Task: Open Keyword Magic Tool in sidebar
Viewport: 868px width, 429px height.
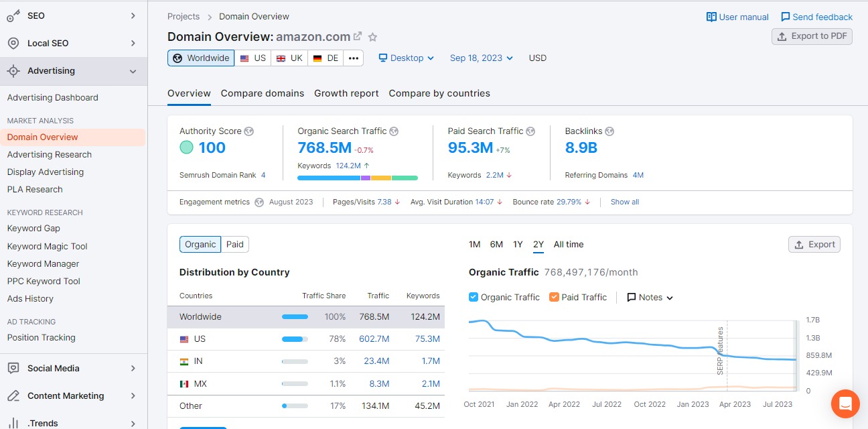Action: [x=48, y=247]
